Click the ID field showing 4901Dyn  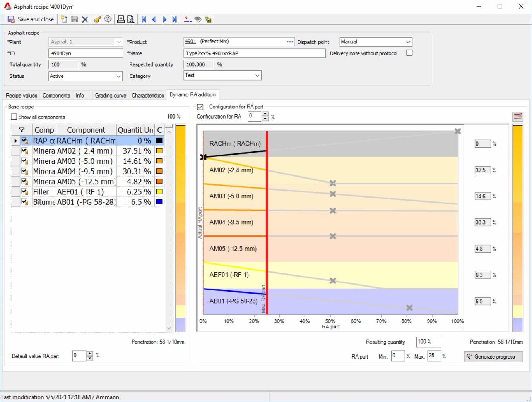(x=86, y=53)
